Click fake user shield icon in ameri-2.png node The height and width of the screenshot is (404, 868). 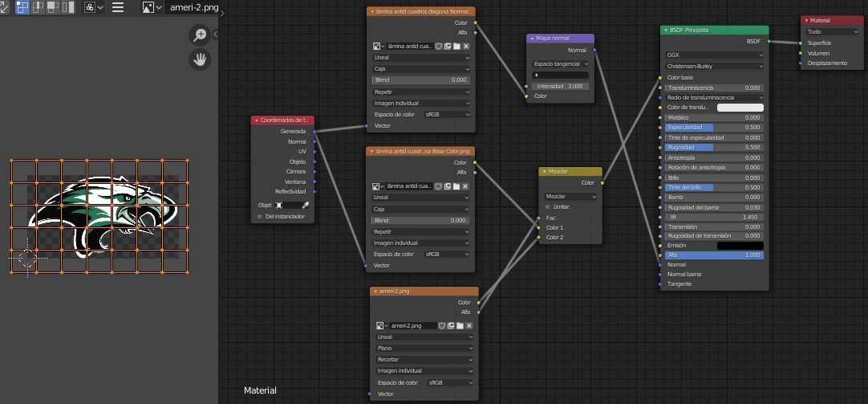442,326
